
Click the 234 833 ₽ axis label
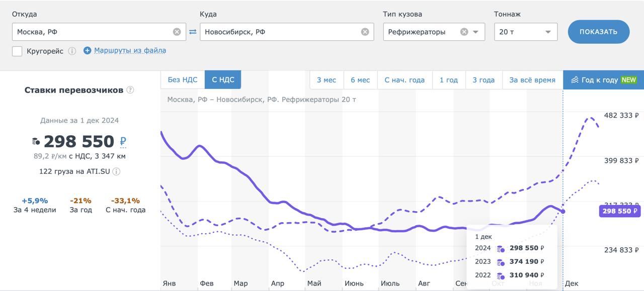pos(621,250)
